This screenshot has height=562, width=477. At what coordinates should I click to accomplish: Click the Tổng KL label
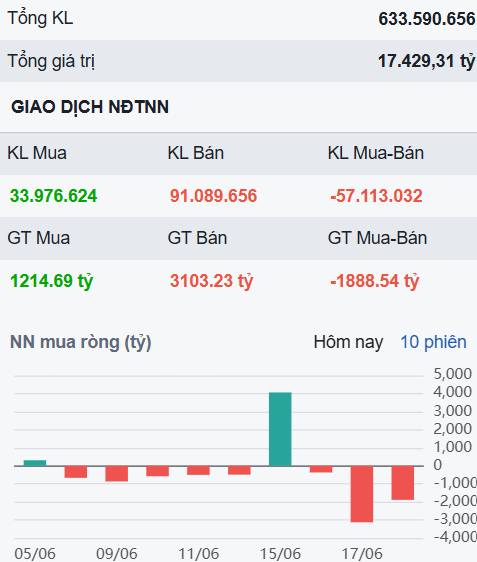tap(40, 19)
